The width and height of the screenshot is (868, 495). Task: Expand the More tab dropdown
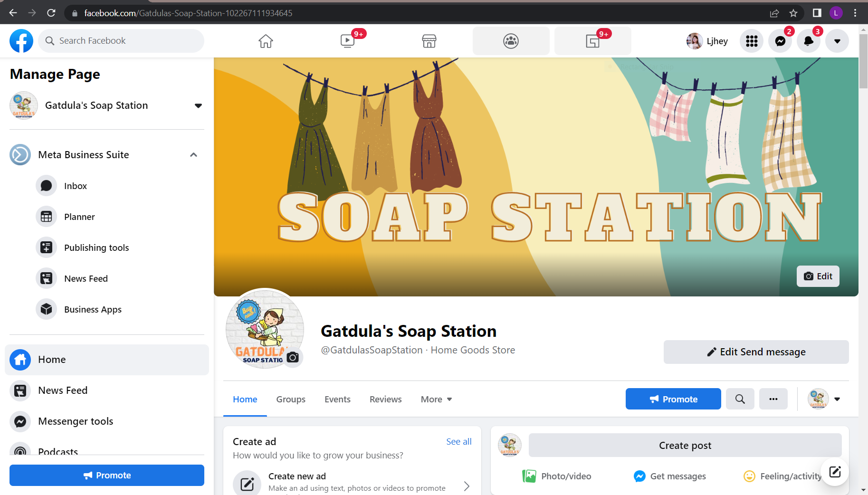point(436,400)
